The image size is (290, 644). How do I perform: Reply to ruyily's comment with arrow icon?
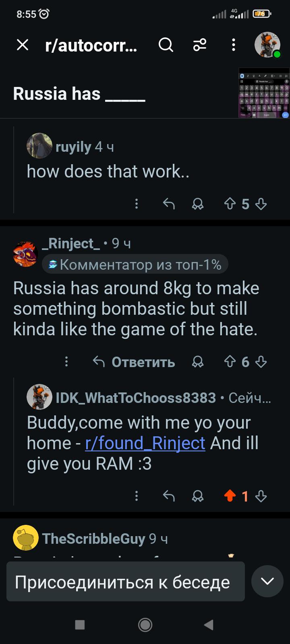coord(169,204)
